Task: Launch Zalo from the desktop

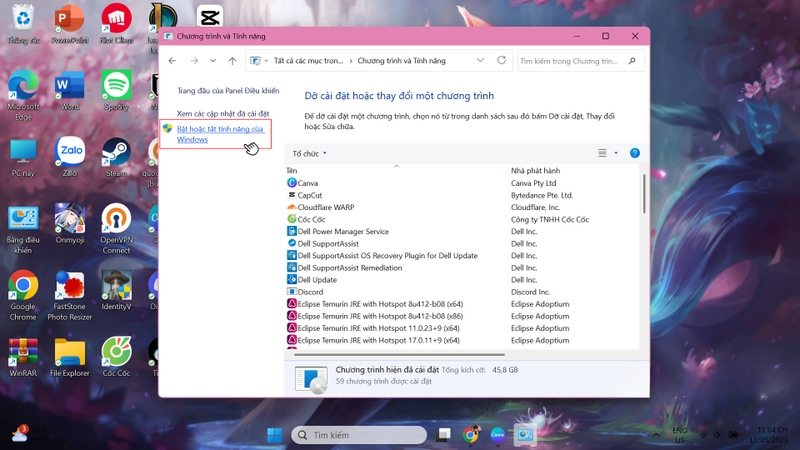Action: click(x=69, y=157)
